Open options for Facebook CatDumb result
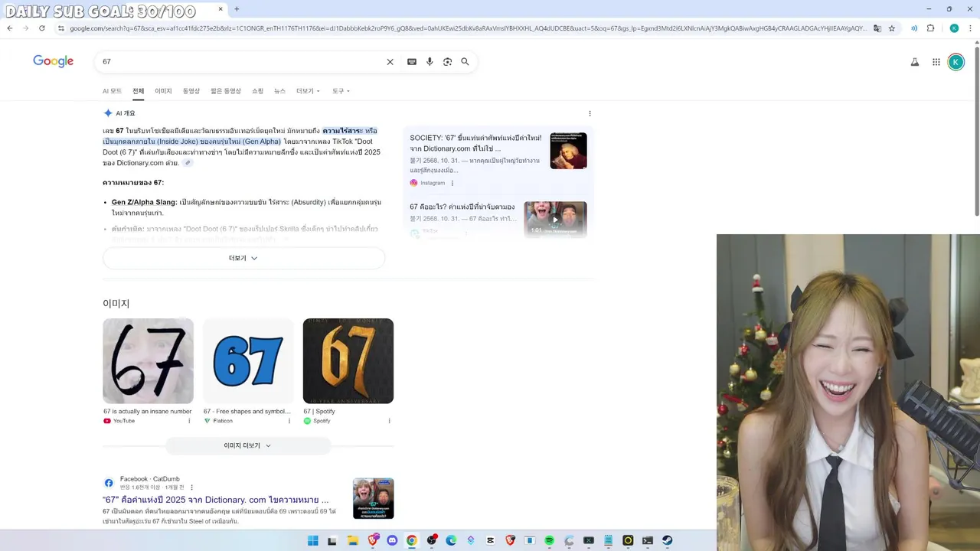The width and height of the screenshot is (980, 551). pyautogui.click(x=191, y=487)
